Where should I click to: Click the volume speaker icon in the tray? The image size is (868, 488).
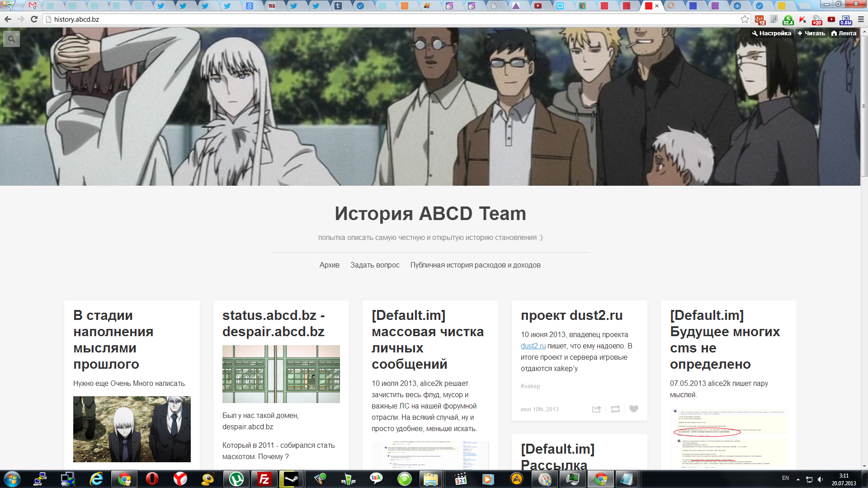[820, 479]
